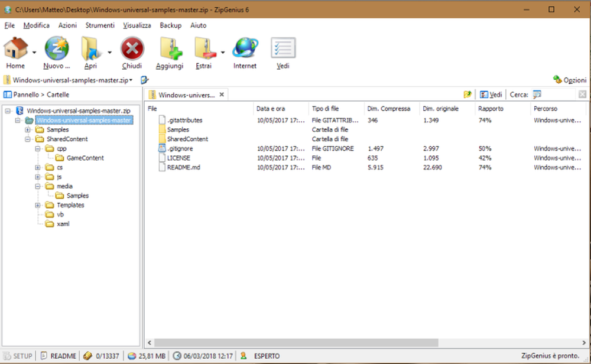Click the README.md file icon
Screen dimensions: 591x364
tap(162, 167)
